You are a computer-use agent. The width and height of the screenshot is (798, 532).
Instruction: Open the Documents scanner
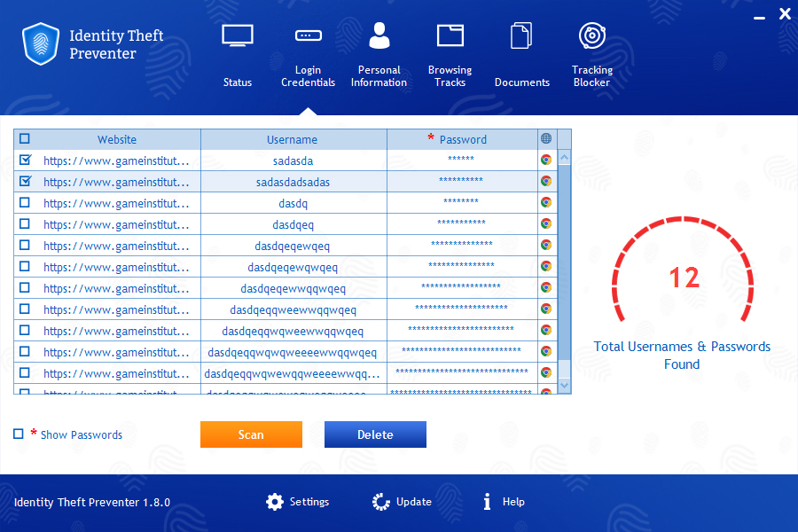(x=521, y=53)
